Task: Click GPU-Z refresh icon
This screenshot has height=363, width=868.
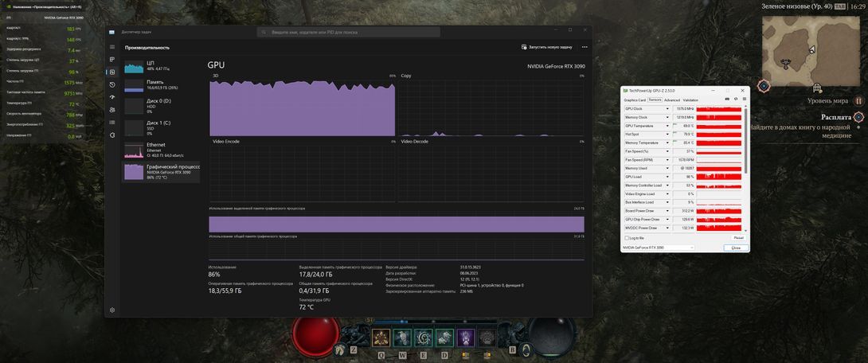Action: click(x=735, y=100)
